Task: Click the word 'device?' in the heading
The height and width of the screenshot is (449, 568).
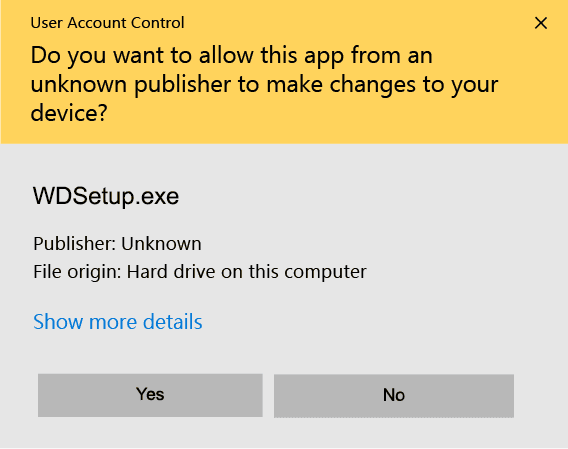Action: [x=69, y=113]
